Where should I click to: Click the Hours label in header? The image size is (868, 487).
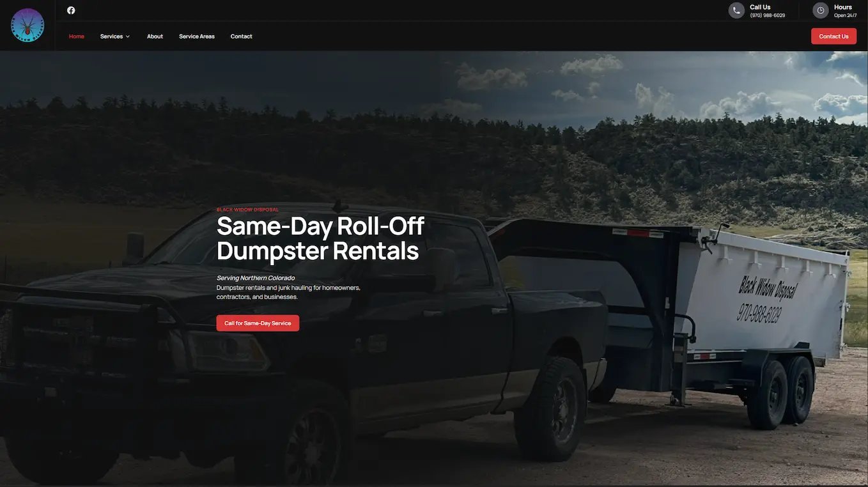[x=843, y=7]
